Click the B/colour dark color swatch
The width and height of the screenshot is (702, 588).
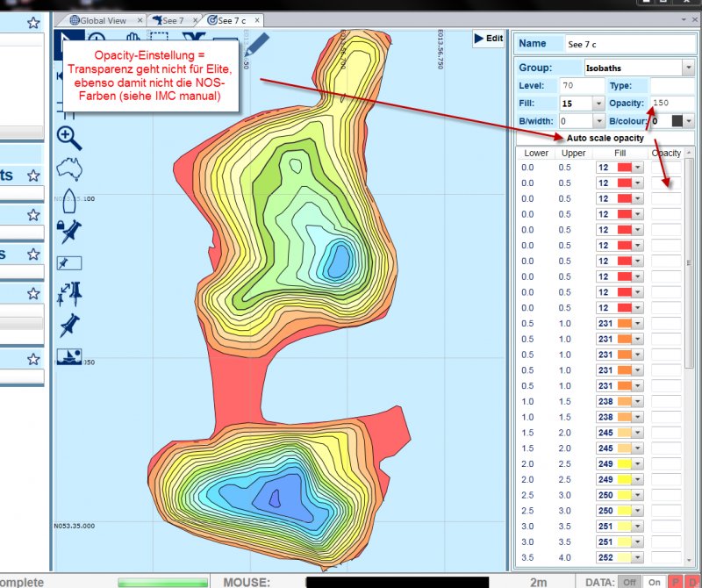click(676, 121)
